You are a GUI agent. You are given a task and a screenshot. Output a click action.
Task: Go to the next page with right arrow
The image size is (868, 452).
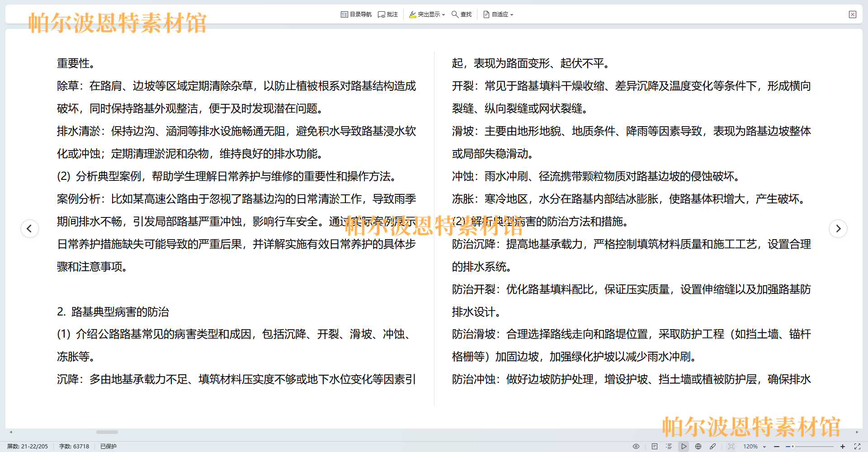[838, 228]
